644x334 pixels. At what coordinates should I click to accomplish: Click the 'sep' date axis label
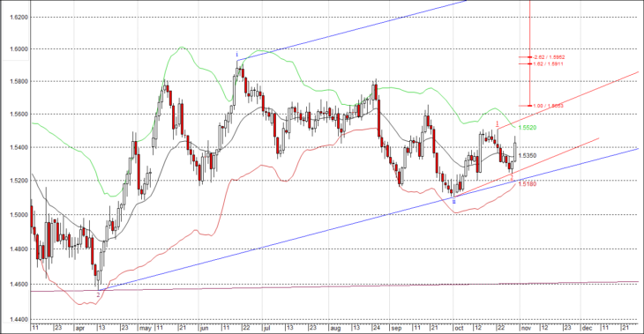pos(396,328)
